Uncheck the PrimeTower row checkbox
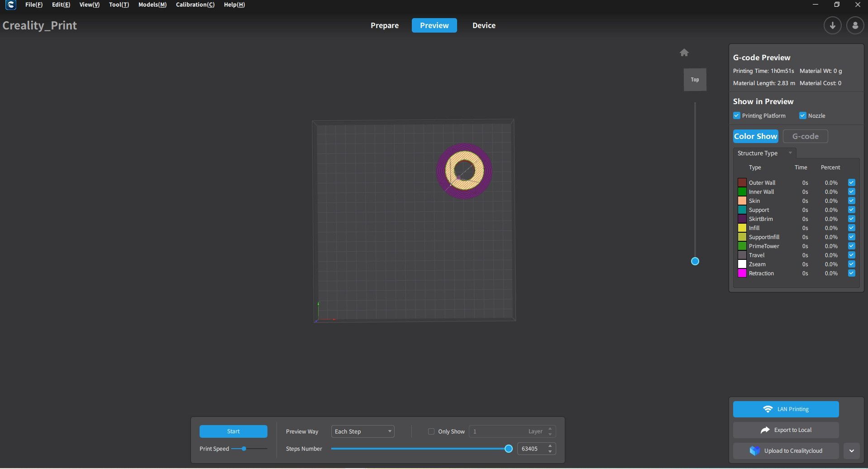The height and width of the screenshot is (469, 868). tap(851, 246)
